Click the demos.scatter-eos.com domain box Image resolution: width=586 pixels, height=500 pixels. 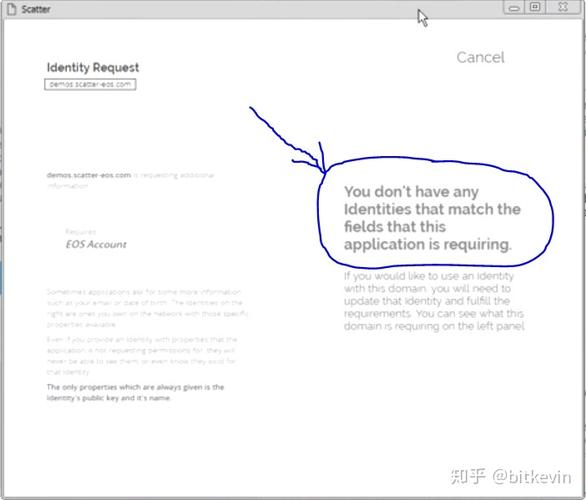point(90,84)
